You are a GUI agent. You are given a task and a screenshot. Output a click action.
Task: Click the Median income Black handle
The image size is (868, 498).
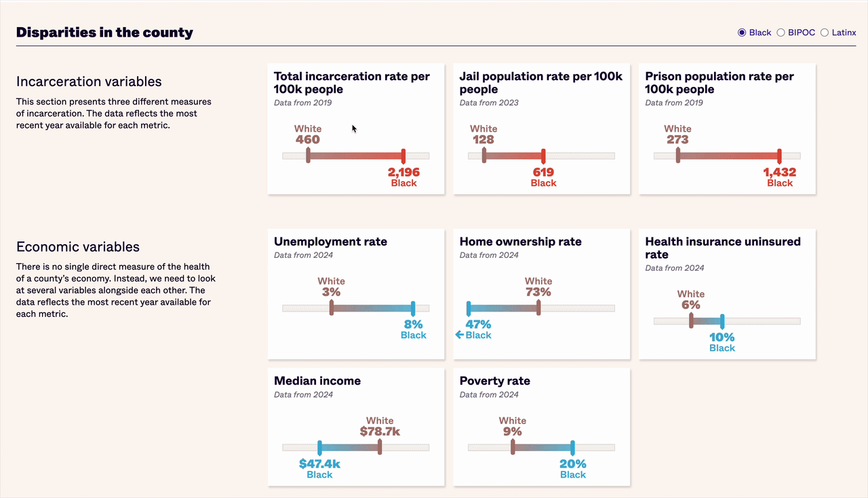tap(319, 447)
